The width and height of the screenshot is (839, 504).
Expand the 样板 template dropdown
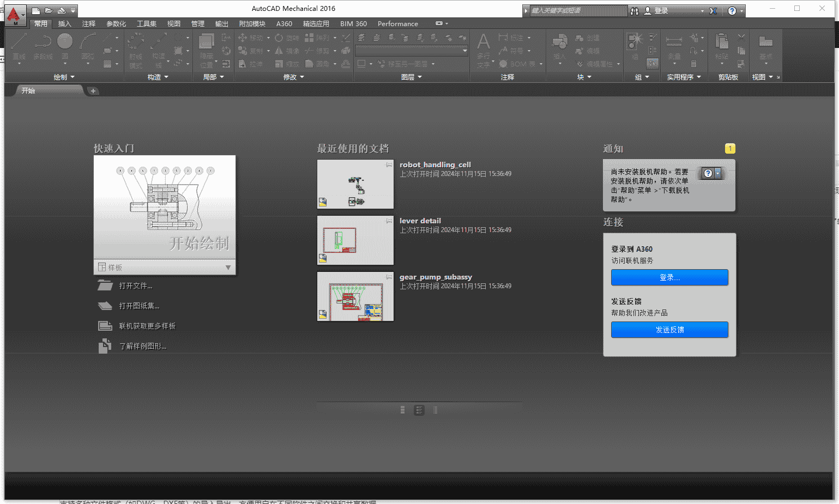tap(228, 268)
